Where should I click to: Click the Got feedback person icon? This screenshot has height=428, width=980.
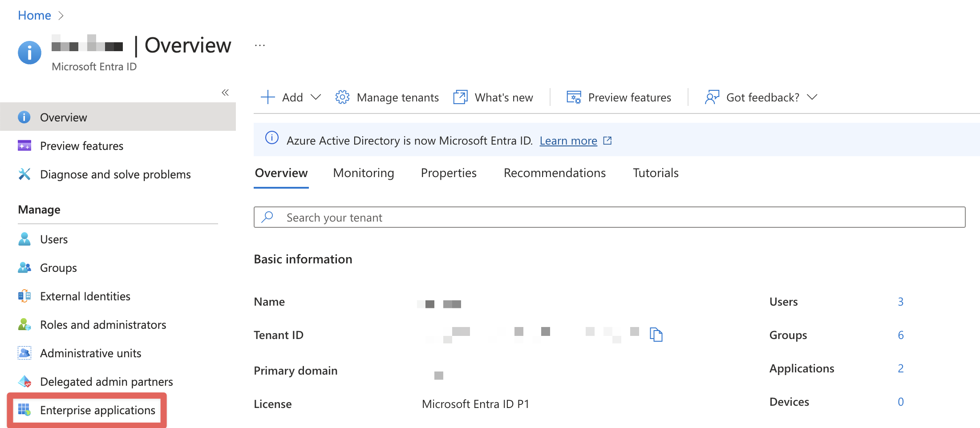712,97
